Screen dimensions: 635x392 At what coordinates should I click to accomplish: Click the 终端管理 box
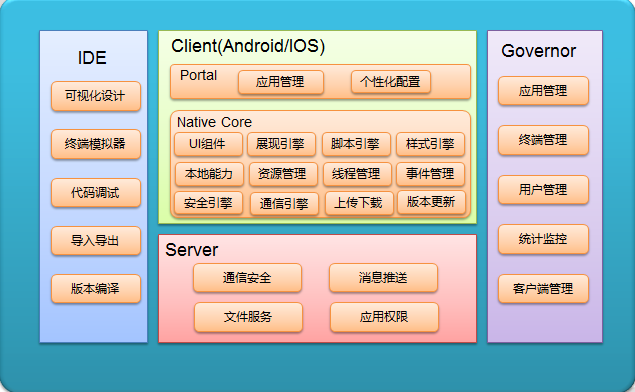(543, 140)
